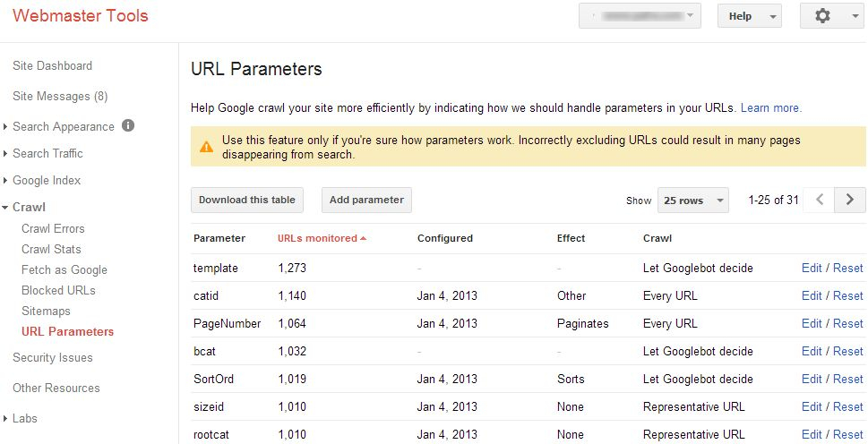Click the Download this table button

pyautogui.click(x=247, y=200)
